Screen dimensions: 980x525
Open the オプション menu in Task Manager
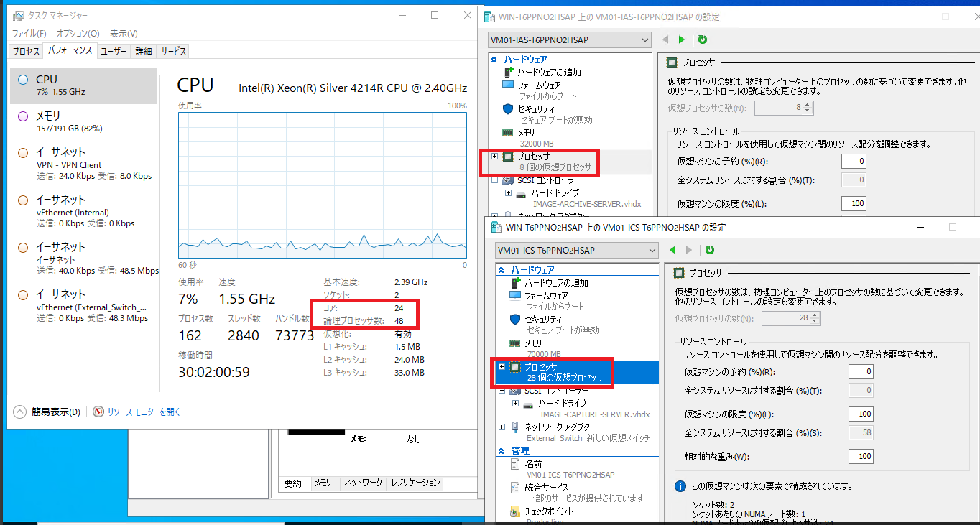click(x=78, y=33)
